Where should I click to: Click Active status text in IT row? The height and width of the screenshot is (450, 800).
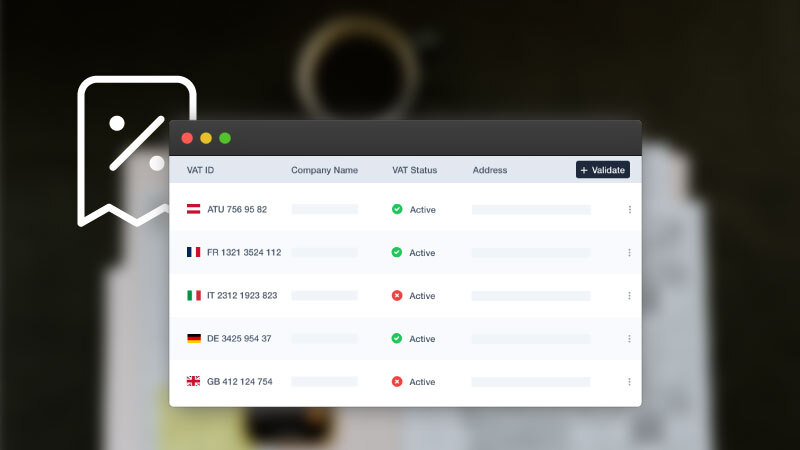[422, 296]
